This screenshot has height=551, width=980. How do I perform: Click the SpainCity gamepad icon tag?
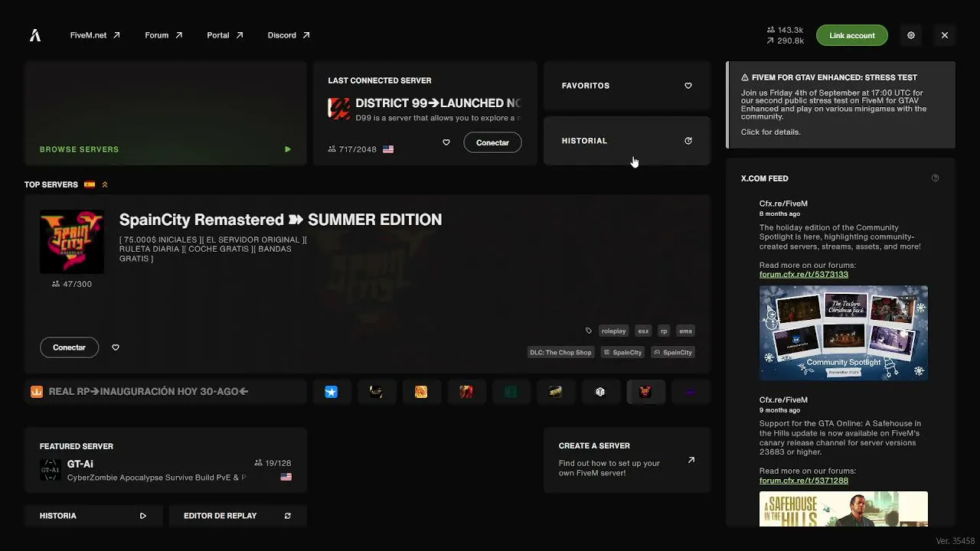point(673,353)
